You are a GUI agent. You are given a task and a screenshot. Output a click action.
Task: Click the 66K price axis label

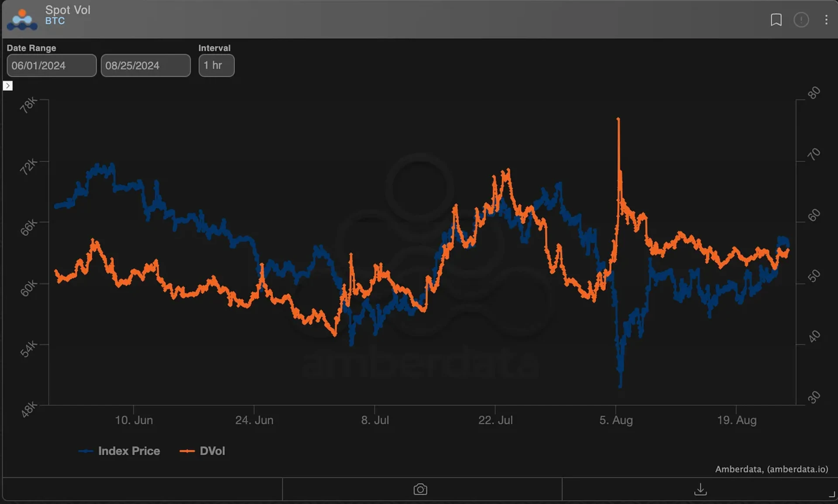pos(29,227)
